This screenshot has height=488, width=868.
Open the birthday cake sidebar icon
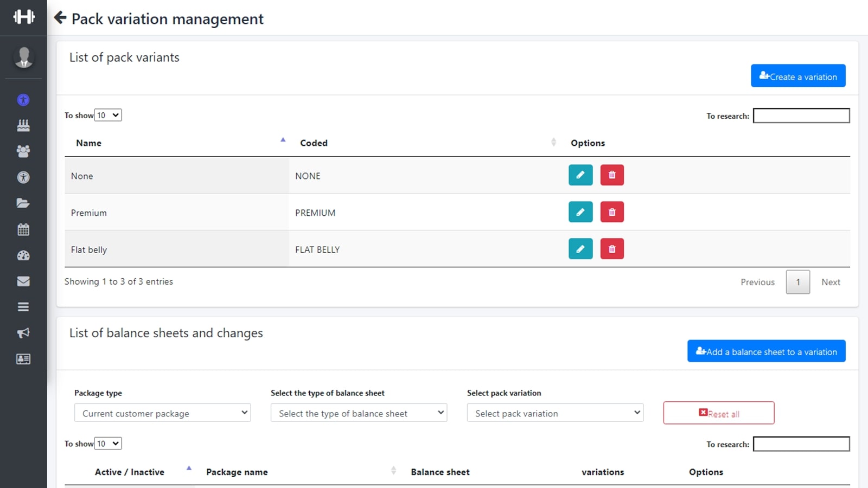23,125
